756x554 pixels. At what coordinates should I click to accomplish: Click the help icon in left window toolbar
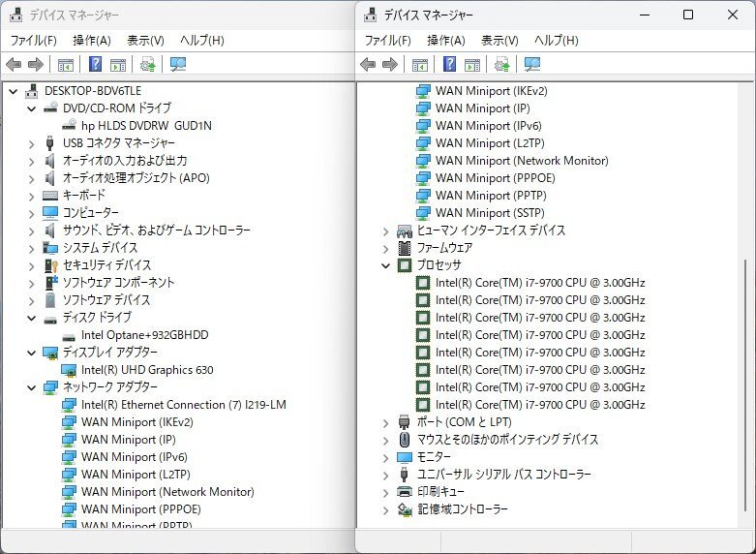[x=95, y=65]
